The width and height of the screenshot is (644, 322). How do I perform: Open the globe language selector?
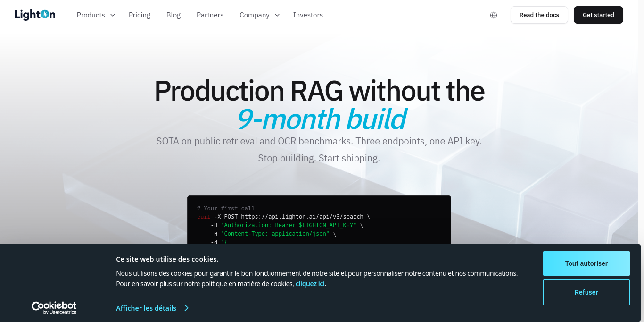494,15
